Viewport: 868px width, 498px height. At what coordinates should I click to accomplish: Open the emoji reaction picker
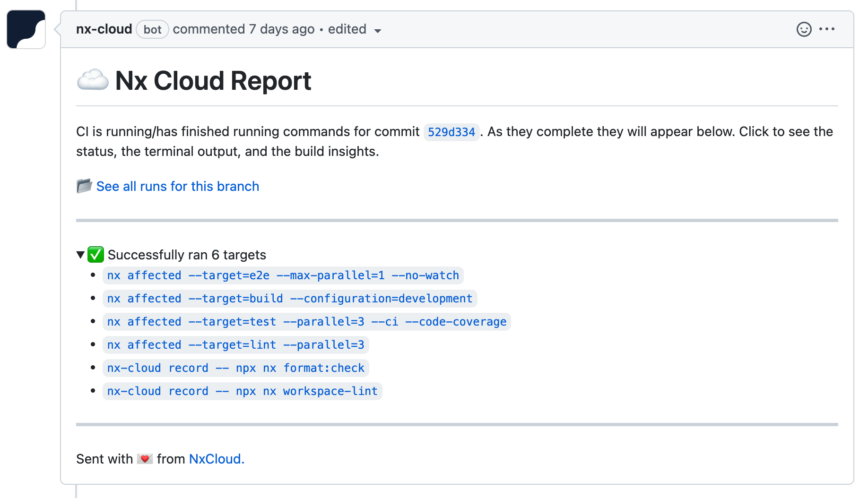[804, 29]
